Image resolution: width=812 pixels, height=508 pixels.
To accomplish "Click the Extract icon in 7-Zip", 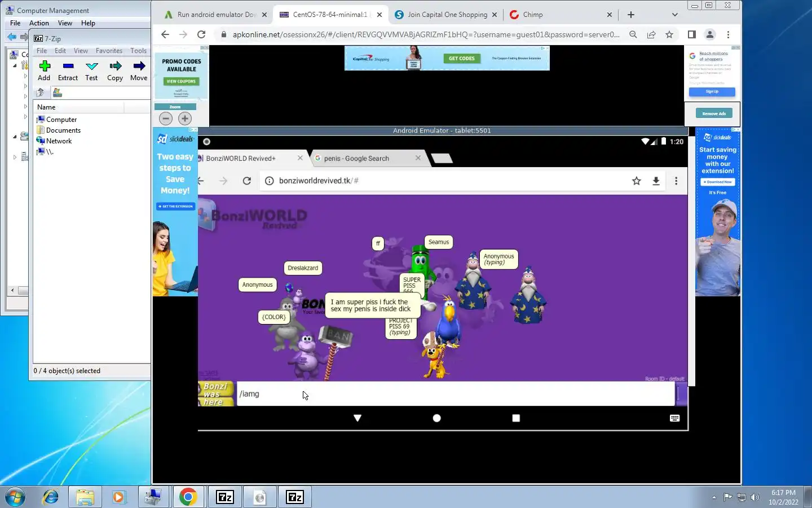I will 68,66.
